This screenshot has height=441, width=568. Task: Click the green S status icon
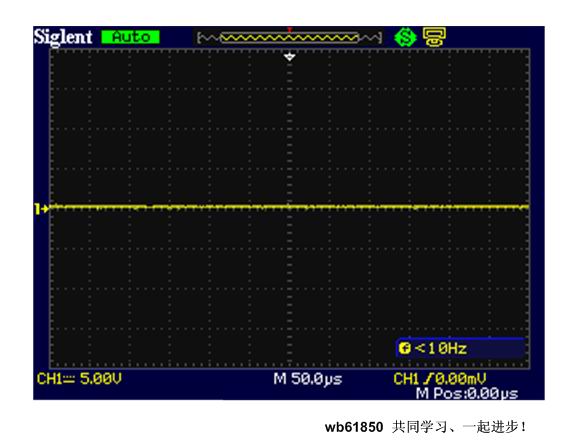[x=405, y=37]
